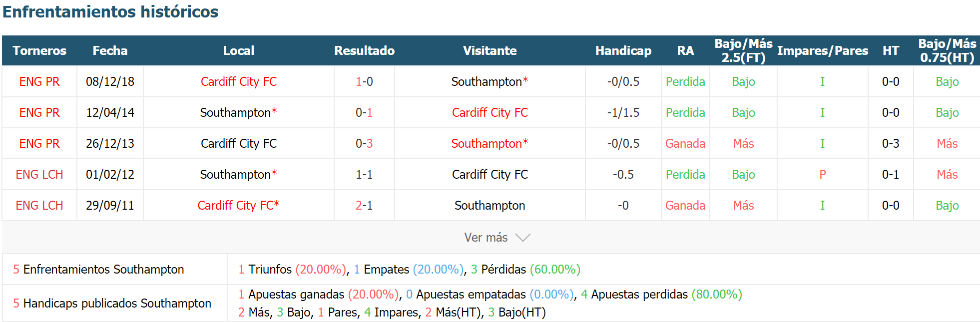Select the 1-1 result from 01/02/12
980x322 pixels.
[364, 174]
